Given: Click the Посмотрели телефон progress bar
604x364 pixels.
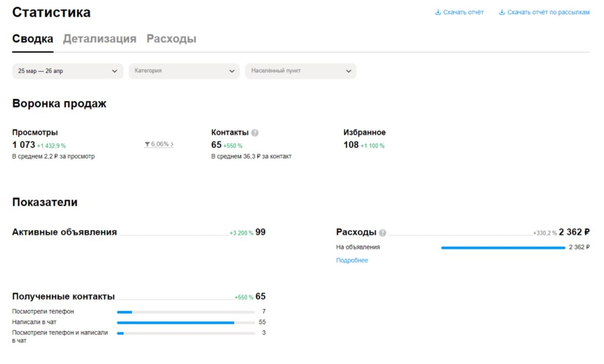Looking at the screenshot, I should pos(186,312).
